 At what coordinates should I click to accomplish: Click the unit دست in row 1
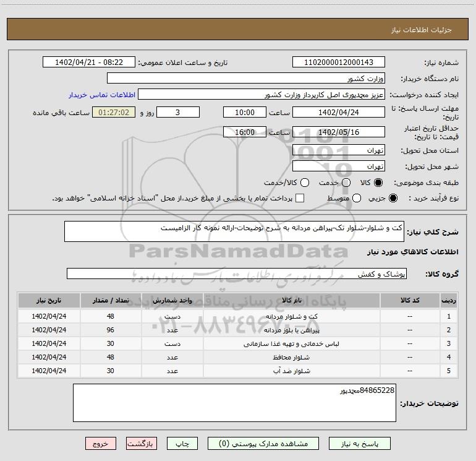pyautogui.click(x=172, y=316)
